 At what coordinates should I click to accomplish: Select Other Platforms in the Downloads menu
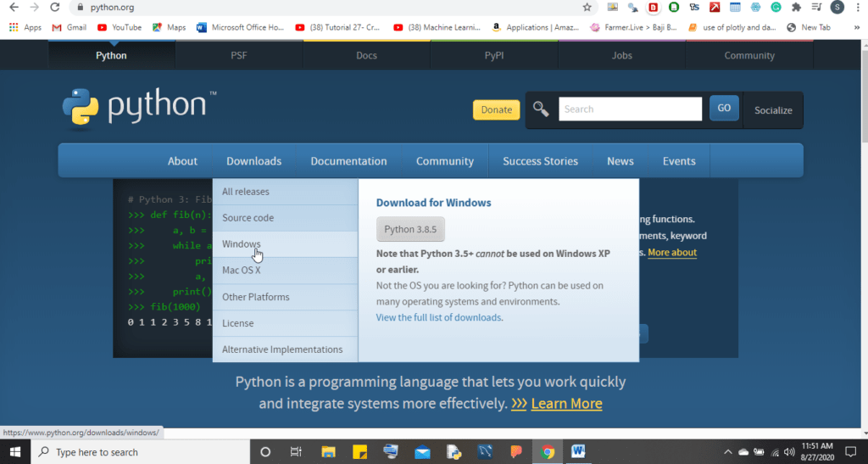[285, 297]
